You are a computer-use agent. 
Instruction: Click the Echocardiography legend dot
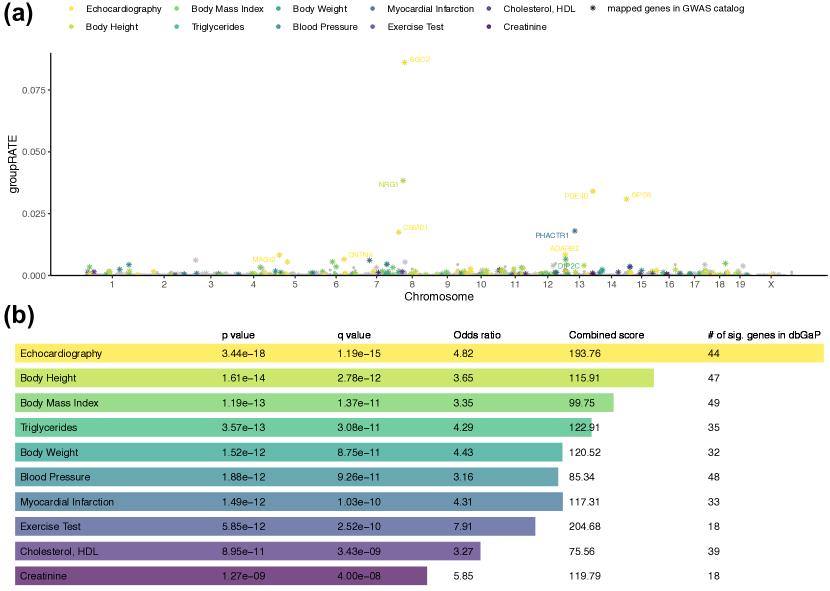pyautogui.click(x=71, y=9)
